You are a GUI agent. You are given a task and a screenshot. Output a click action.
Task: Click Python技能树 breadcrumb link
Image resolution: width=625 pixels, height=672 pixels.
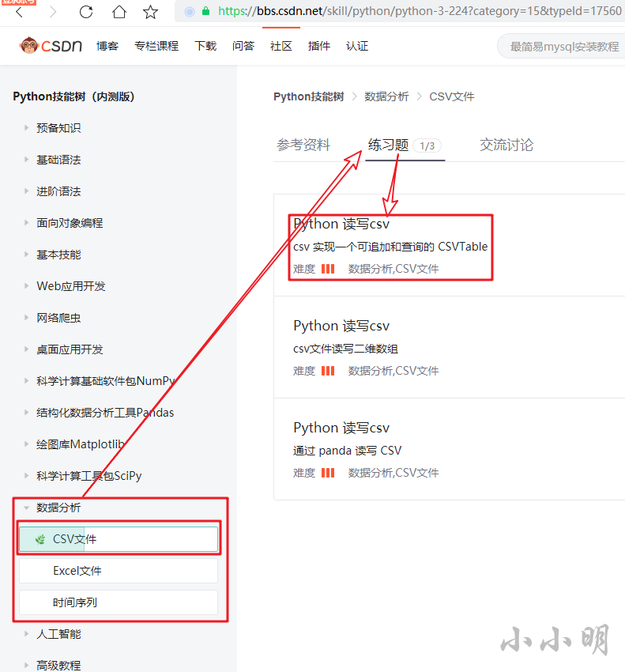(x=308, y=96)
